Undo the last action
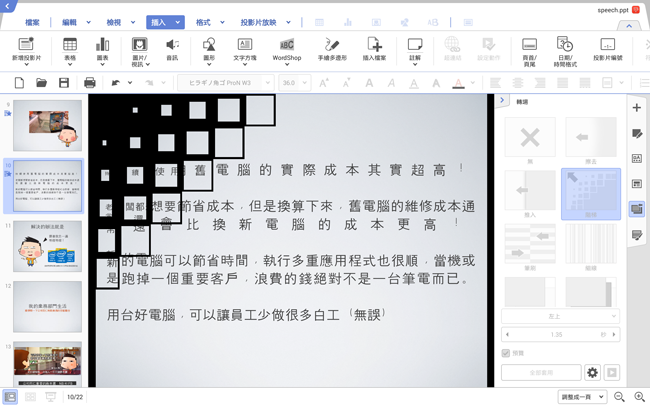Screen dimensions: 650x406 (116, 83)
